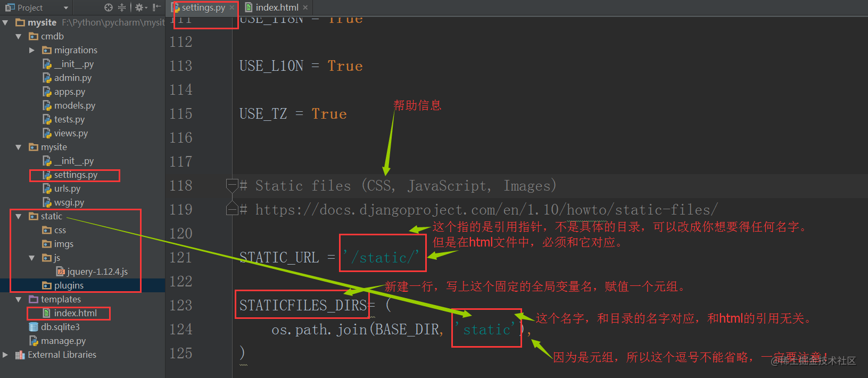868x378 pixels.
Task: Place cursor on STATIC_URL variable
Action: (279, 258)
